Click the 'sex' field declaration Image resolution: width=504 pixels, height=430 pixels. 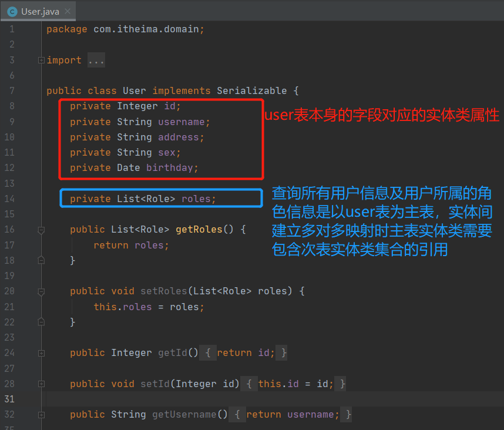(x=166, y=152)
